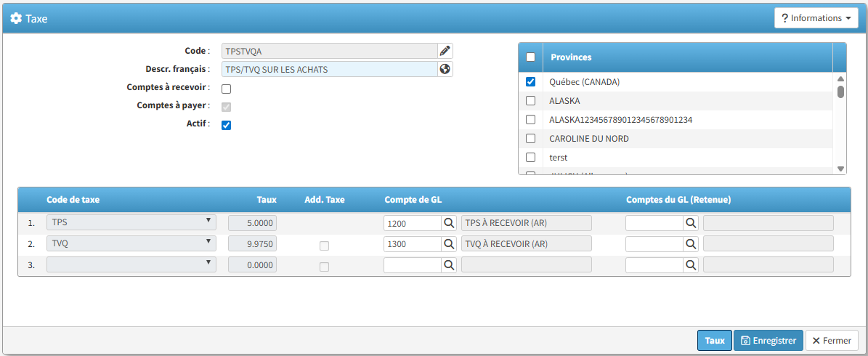The height and width of the screenshot is (356, 868).
Task: Expand the TVQ tax code dropdown
Action: click(x=131, y=243)
